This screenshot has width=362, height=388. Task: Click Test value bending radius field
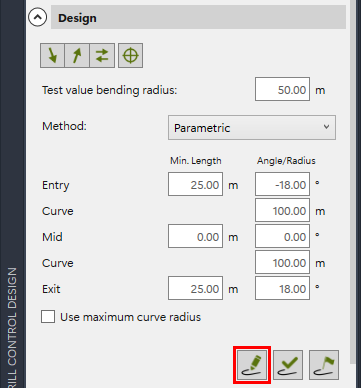(x=282, y=89)
